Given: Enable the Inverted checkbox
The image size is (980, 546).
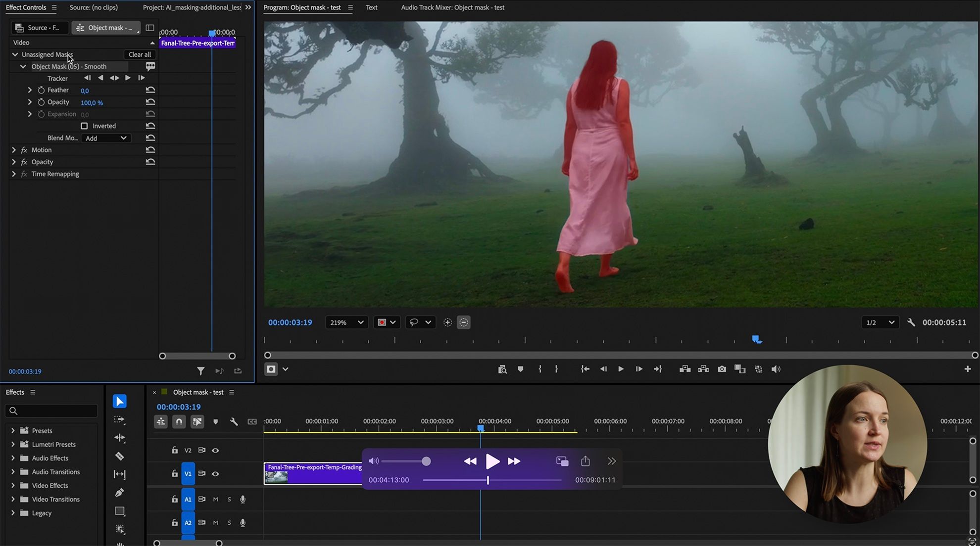Looking at the screenshot, I should click(x=84, y=126).
